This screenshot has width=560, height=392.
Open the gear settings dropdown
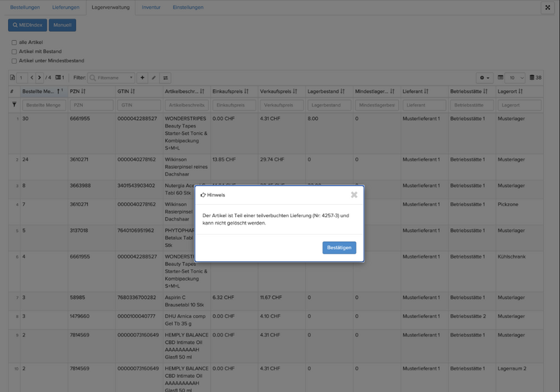484,78
